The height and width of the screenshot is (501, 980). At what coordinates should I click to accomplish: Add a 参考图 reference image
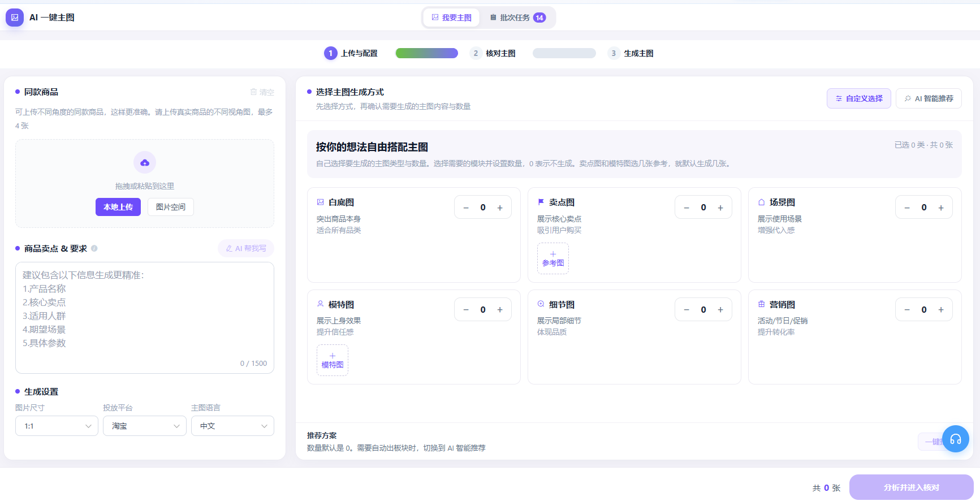pyautogui.click(x=553, y=258)
